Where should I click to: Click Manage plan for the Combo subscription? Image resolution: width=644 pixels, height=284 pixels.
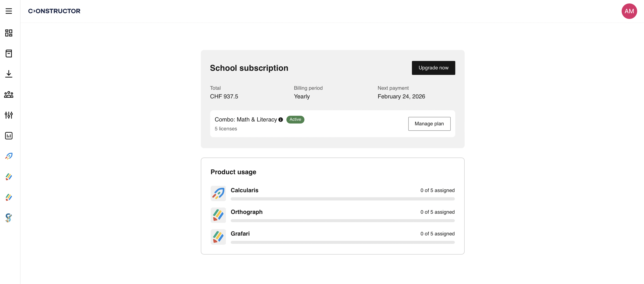[429, 124]
